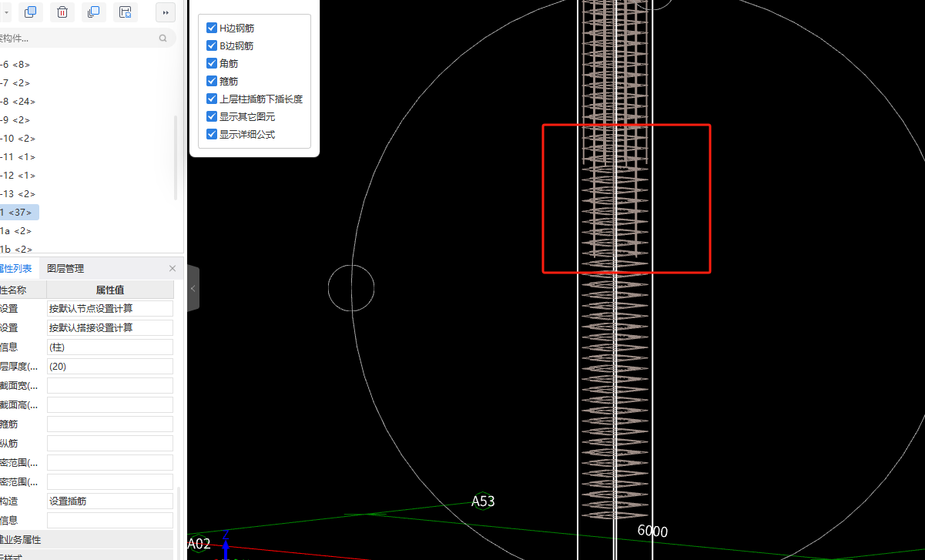This screenshot has width=925, height=560.
Task: Click the 按默认搭接设置计算 value field
Action: (x=110, y=327)
